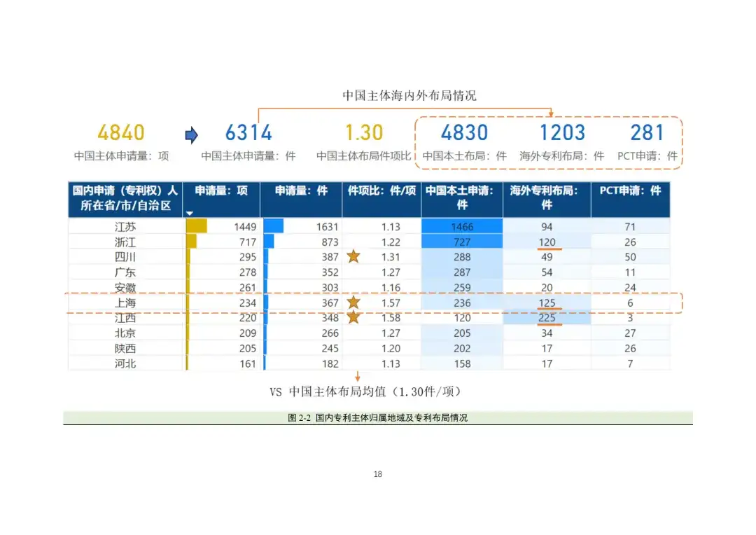Click the underlined overseas value 125

547,303
